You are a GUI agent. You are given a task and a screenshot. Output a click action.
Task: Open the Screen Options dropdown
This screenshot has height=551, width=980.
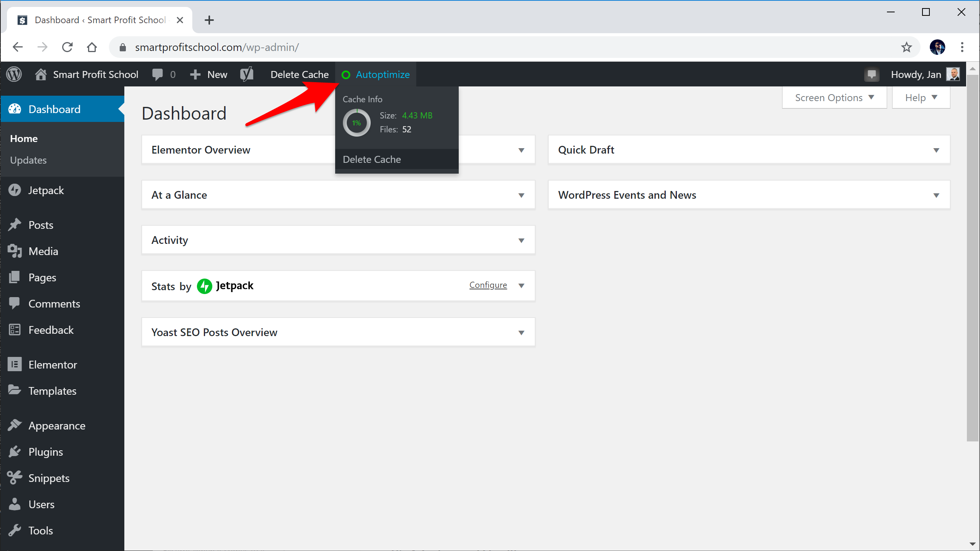point(834,98)
